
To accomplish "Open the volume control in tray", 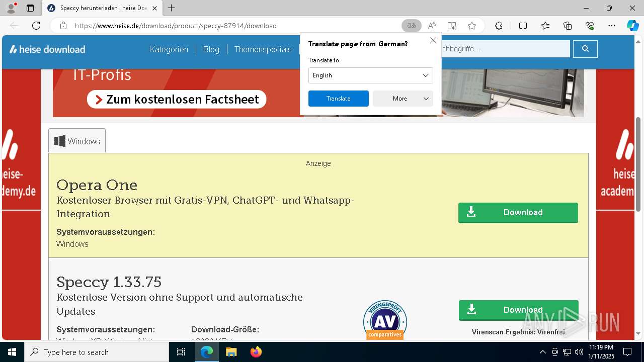I will pos(579,352).
